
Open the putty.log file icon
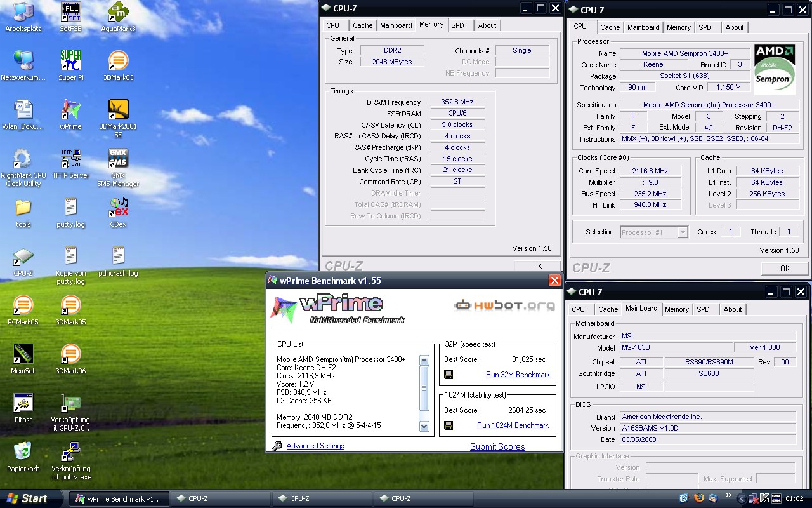point(71,207)
